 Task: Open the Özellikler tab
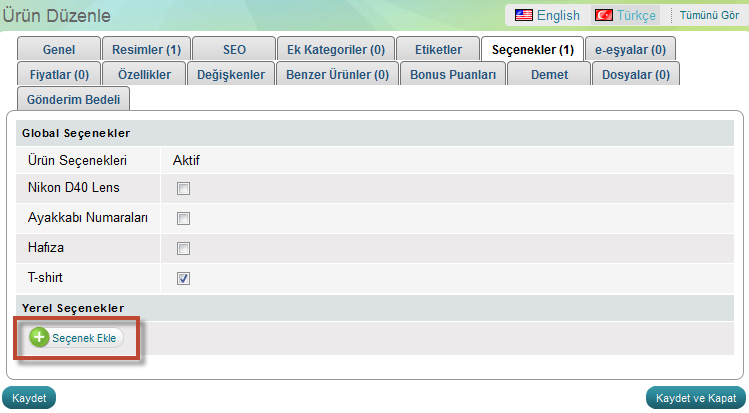[144, 74]
